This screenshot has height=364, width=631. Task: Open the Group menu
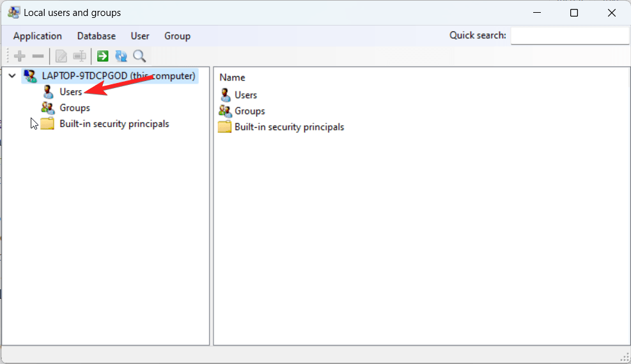pos(178,36)
